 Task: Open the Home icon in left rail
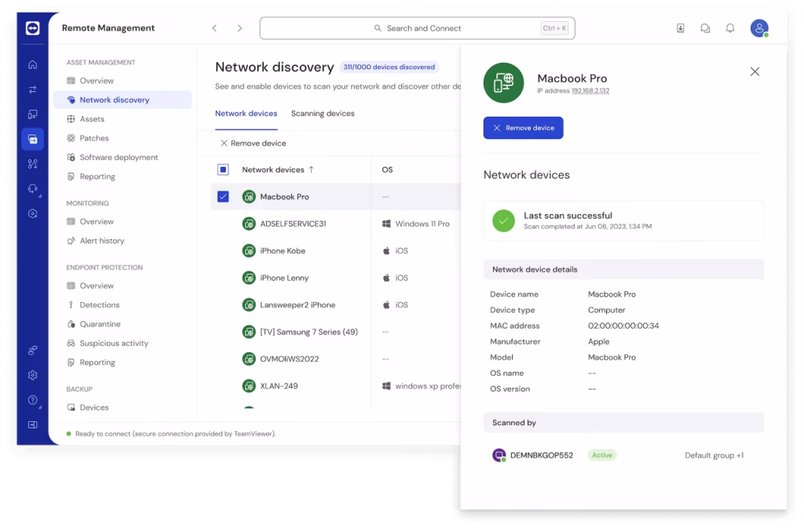[x=32, y=65]
